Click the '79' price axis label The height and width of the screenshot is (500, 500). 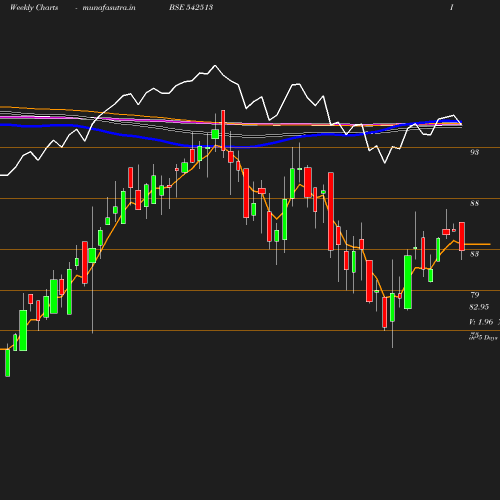[x=475, y=295]
